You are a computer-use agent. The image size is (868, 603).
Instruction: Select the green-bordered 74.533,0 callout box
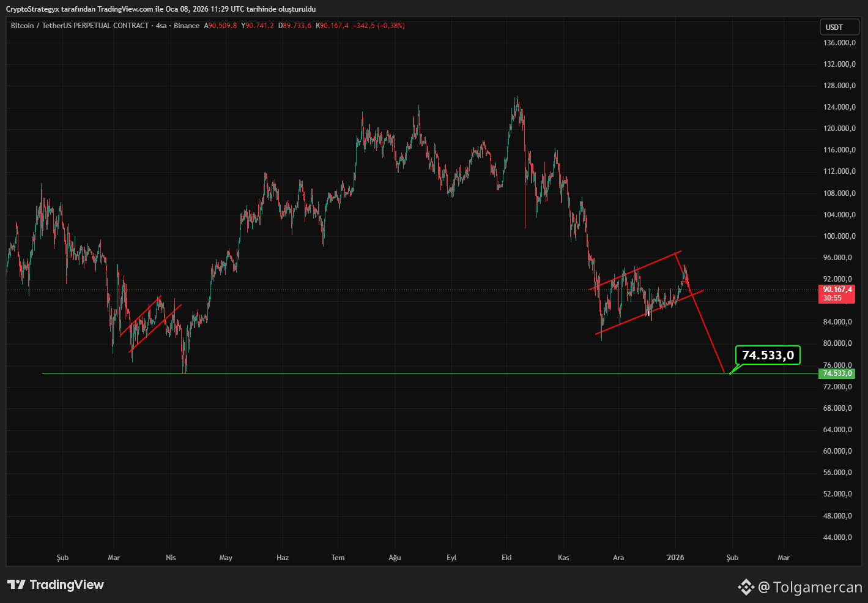coord(768,355)
